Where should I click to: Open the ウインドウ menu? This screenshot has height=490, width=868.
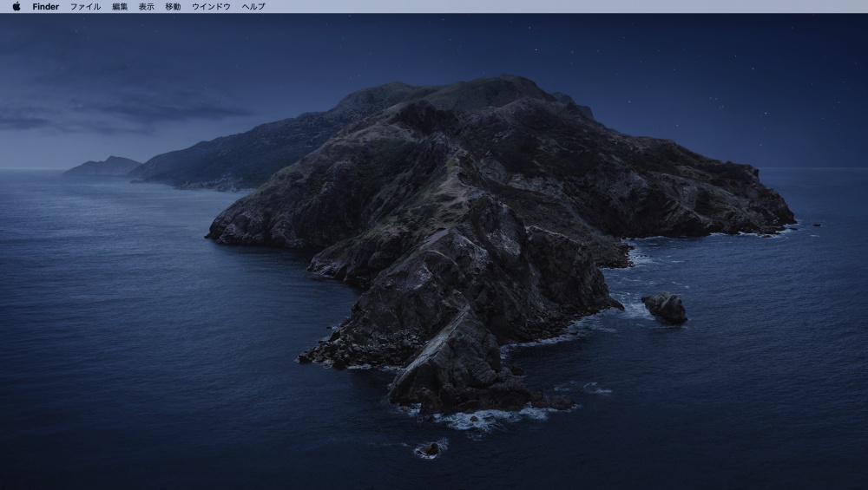[x=211, y=7]
